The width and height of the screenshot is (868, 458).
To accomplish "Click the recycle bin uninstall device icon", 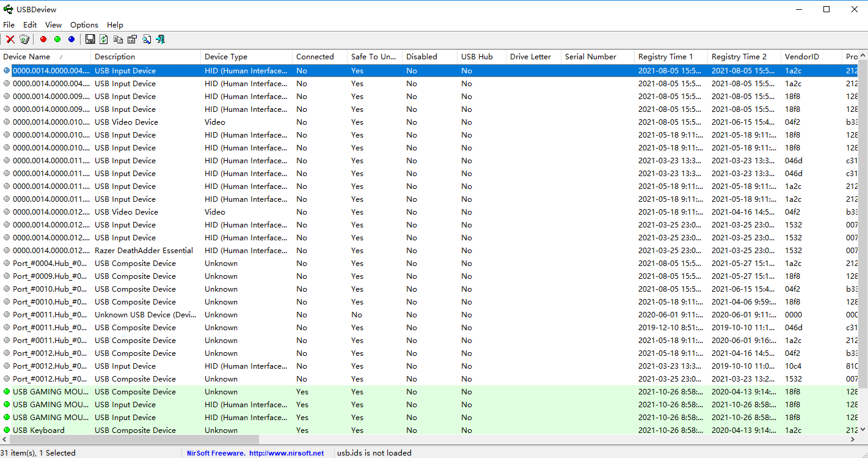I will click(24, 39).
